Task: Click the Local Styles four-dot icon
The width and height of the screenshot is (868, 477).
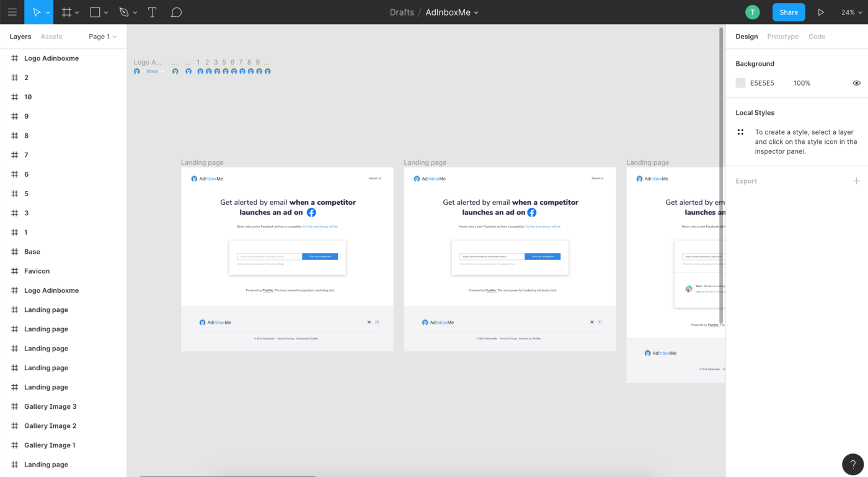Action: pyautogui.click(x=740, y=132)
